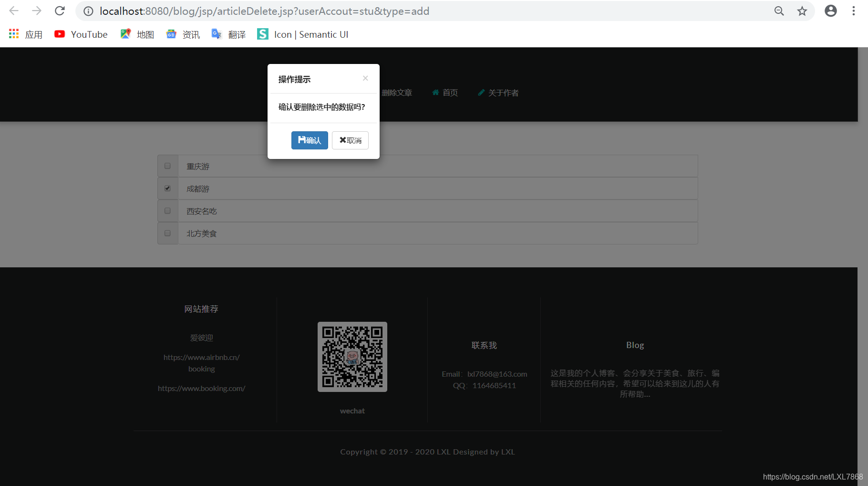Click the Copyright 2019 - 2020 LXL footer line
The height and width of the screenshot is (486, 868).
(x=428, y=452)
